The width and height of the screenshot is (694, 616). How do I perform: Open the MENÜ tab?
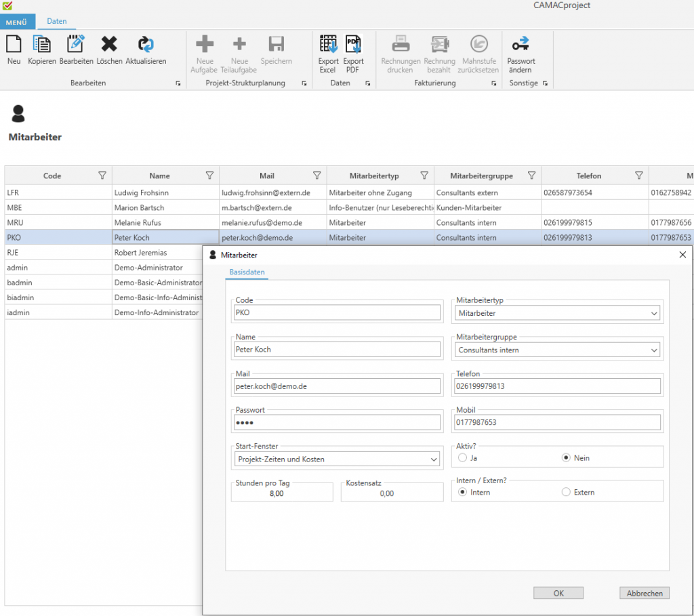pyautogui.click(x=17, y=22)
